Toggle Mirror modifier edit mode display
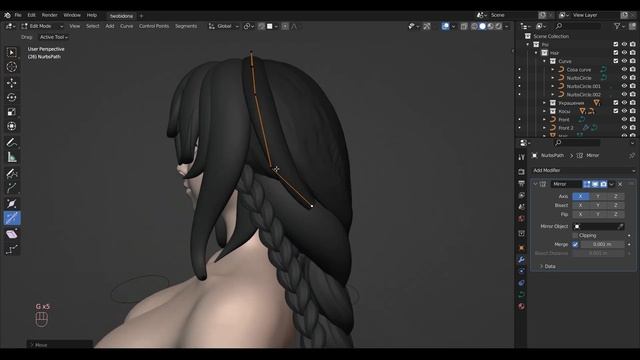 pyautogui.click(x=587, y=184)
